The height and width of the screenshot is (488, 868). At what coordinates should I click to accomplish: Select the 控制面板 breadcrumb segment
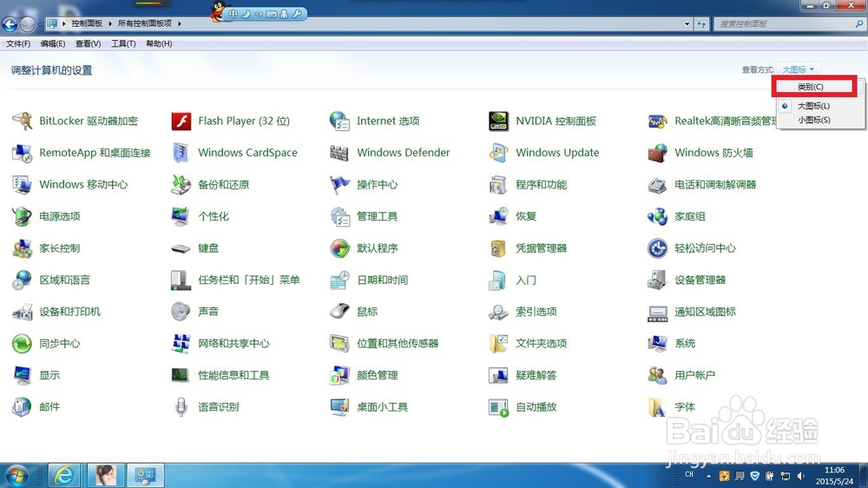pos(87,23)
